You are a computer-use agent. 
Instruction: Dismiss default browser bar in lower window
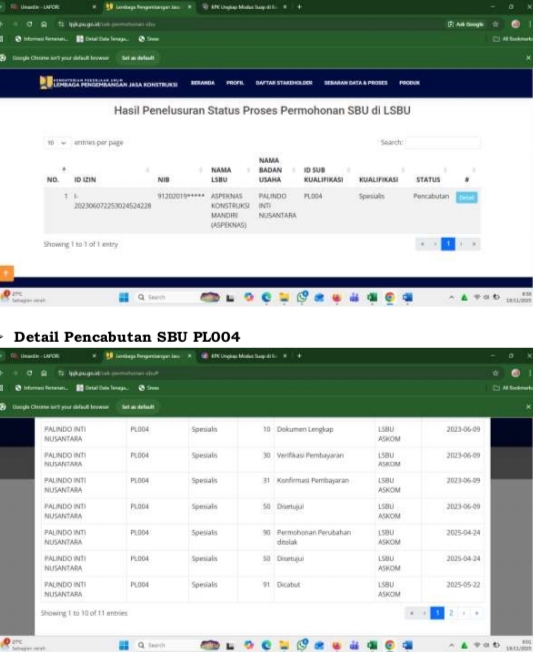tap(528, 407)
